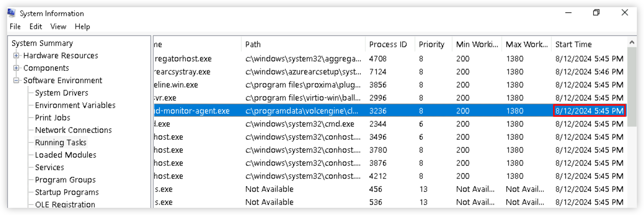
Task: Open the Edit menu
Action: click(x=35, y=27)
